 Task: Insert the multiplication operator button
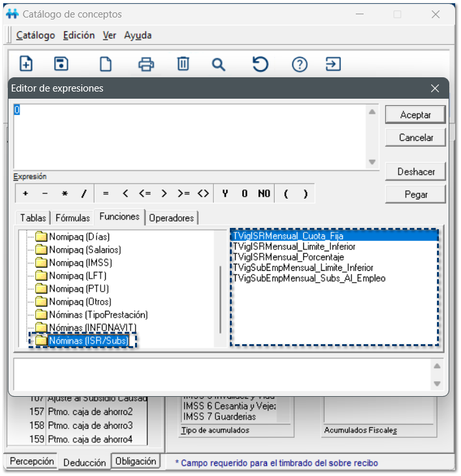pos(64,194)
